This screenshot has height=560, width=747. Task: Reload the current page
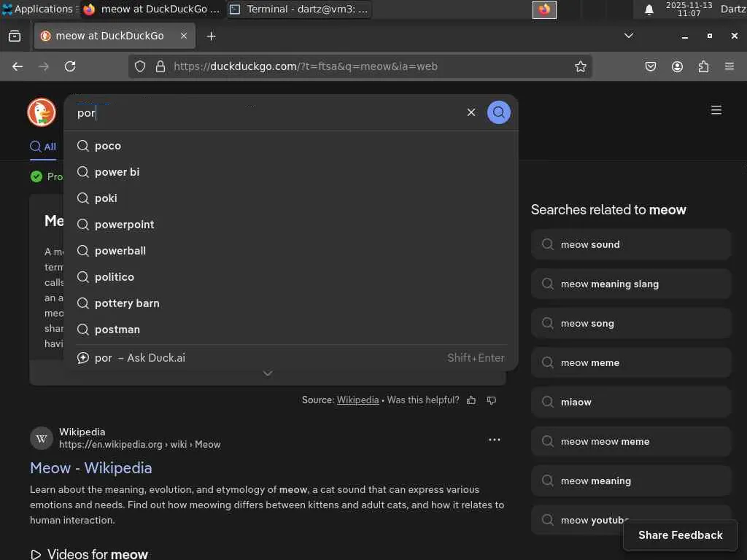click(70, 66)
